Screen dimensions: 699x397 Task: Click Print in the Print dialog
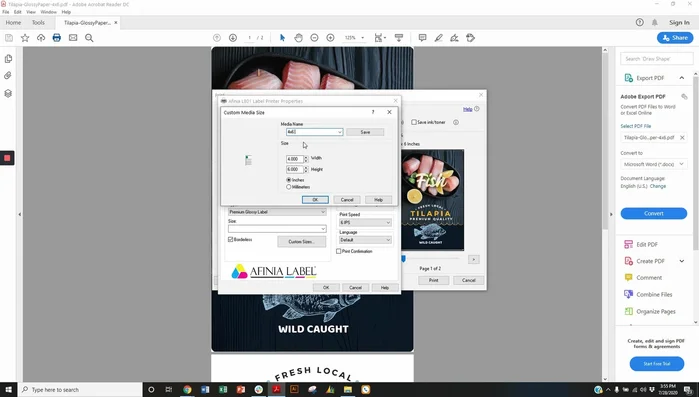[433, 280]
